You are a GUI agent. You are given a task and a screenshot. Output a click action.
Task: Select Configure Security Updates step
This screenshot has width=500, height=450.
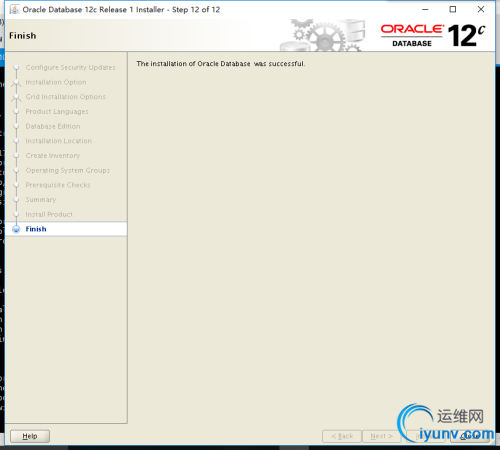(70, 67)
